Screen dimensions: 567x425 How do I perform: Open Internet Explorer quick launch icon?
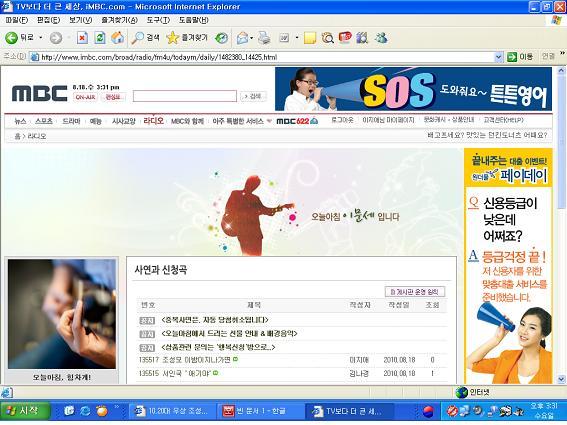(85, 411)
